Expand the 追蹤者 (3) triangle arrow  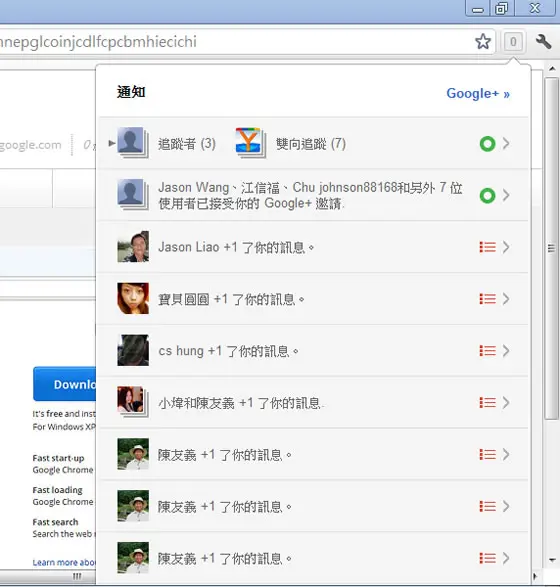pyautogui.click(x=111, y=143)
